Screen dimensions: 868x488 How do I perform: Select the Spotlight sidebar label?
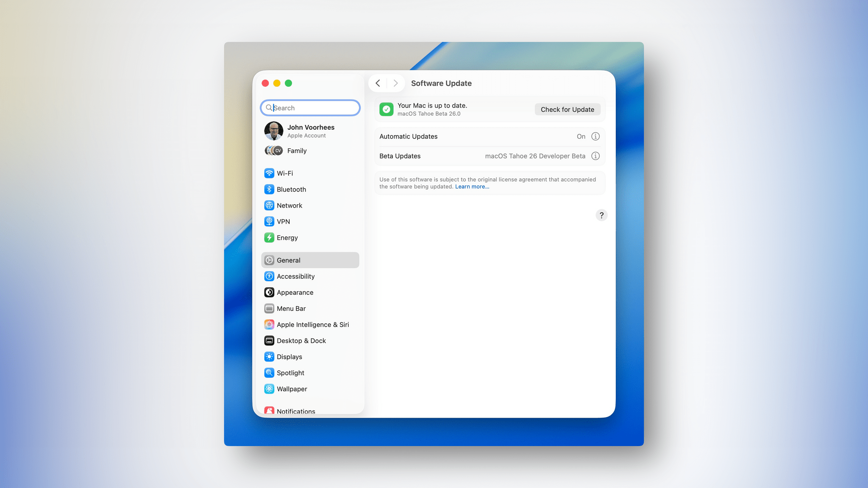point(290,373)
